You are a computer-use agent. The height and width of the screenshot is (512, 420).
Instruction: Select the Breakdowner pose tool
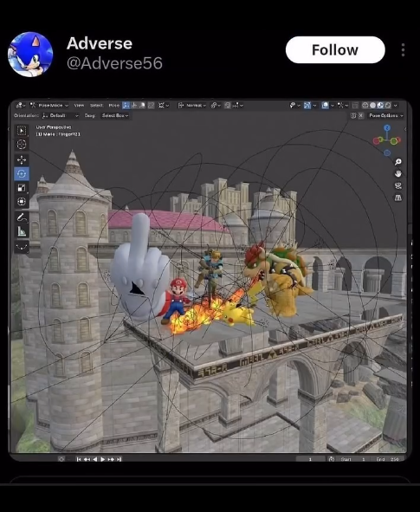tap(22, 247)
